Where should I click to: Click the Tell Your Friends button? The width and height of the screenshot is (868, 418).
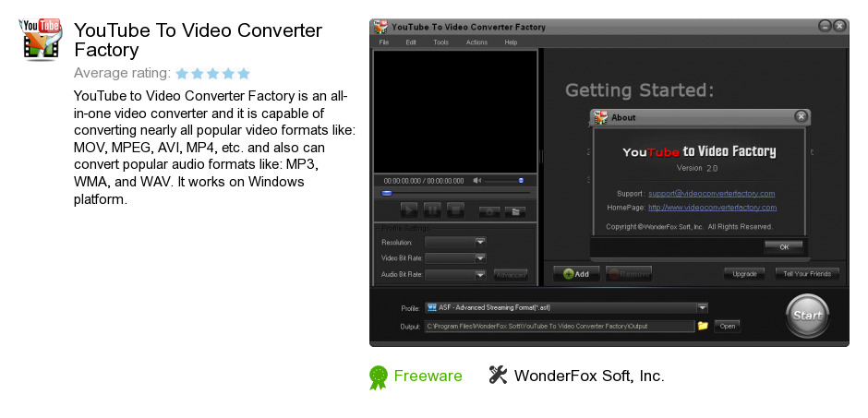pyautogui.click(x=807, y=274)
